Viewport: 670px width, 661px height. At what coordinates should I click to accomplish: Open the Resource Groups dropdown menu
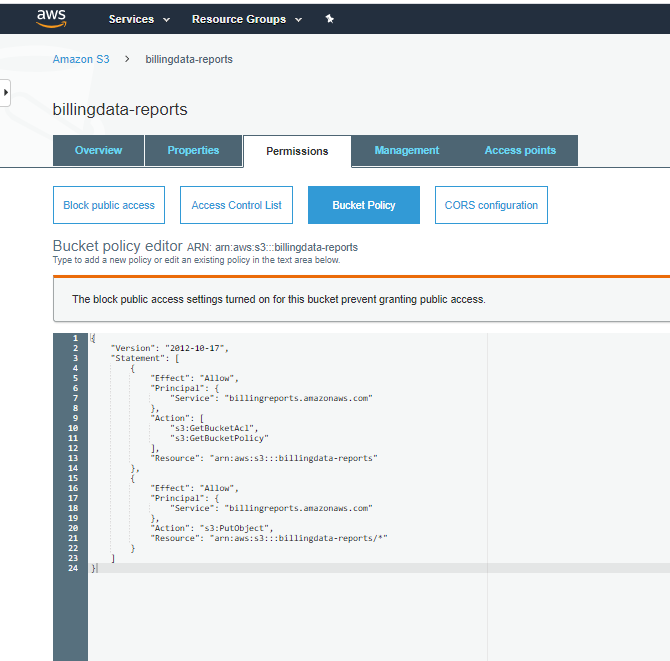(x=247, y=19)
